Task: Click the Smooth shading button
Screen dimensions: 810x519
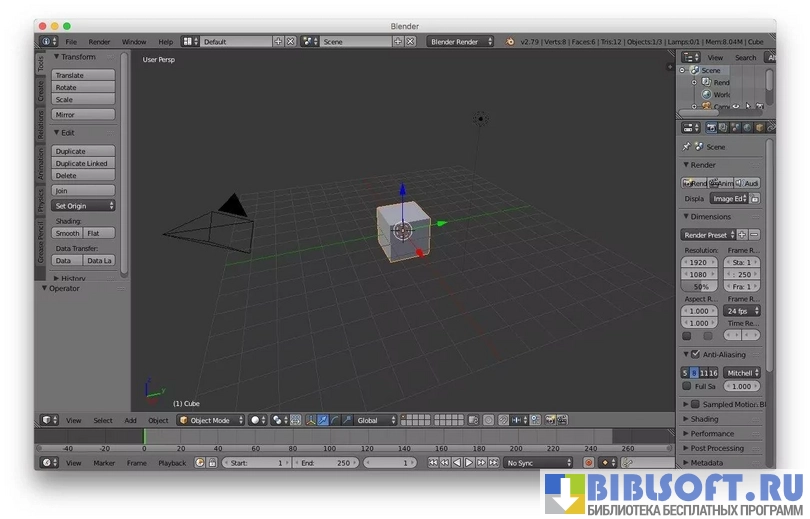Action: pos(67,233)
